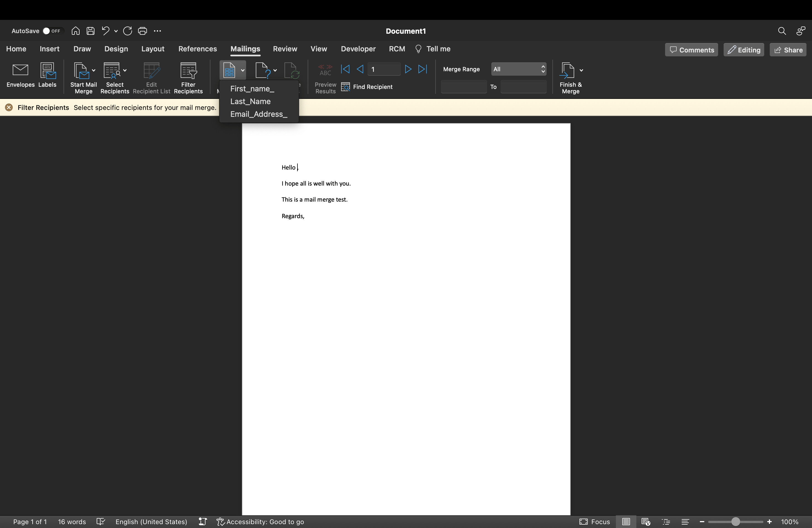
Task: Open the Comments button
Action: point(691,50)
